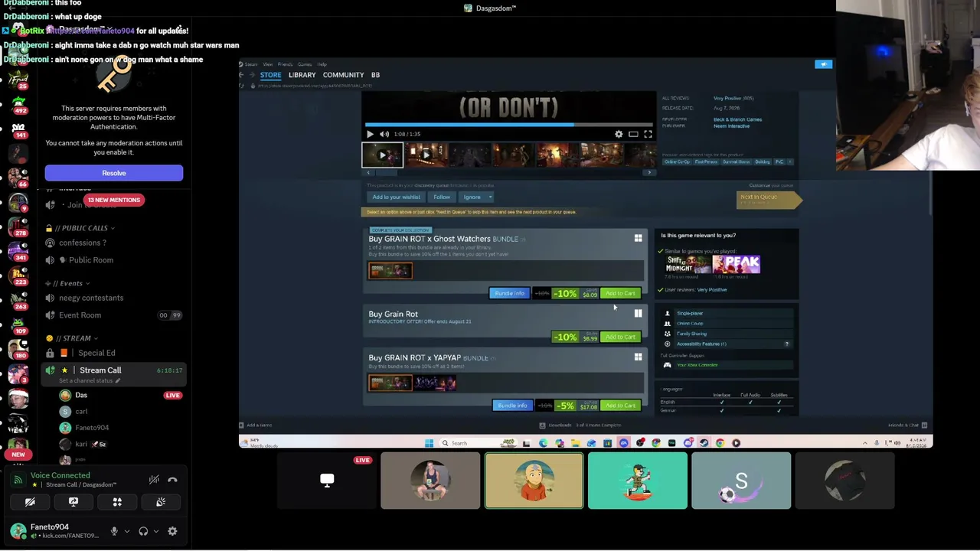Mute the Steam trailer volume icon
This screenshot has height=551, width=980.
384,134
